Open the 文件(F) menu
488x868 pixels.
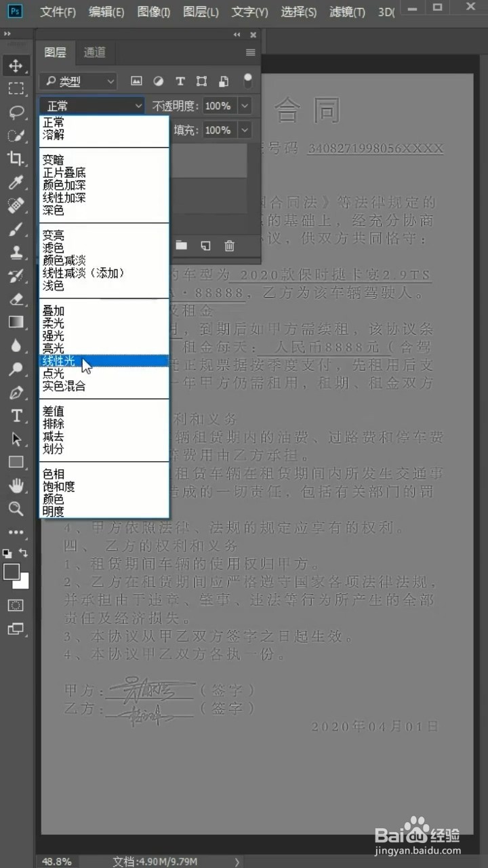point(58,12)
